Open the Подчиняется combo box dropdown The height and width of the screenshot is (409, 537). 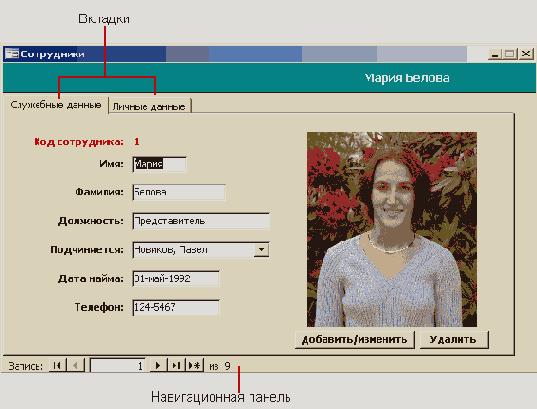pyautogui.click(x=261, y=250)
